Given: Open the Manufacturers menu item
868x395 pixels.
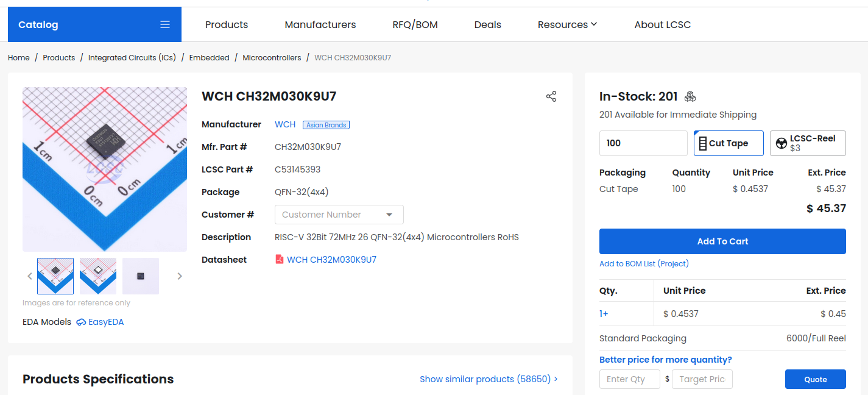Looking at the screenshot, I should [x=320, y=24].
